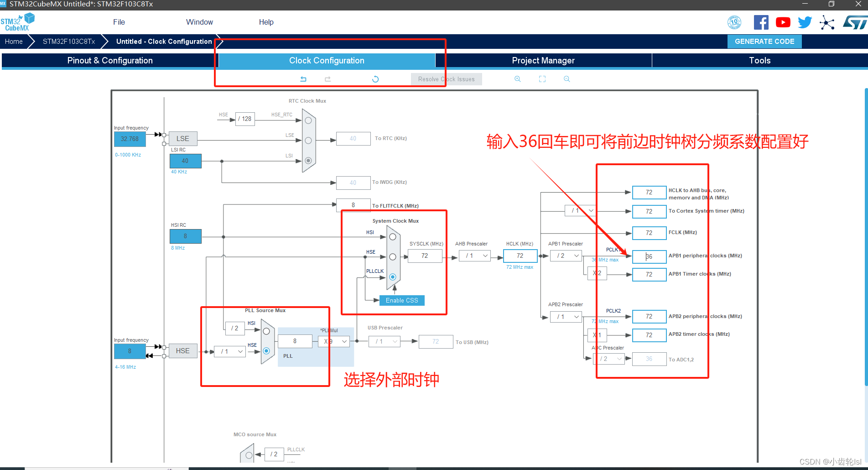Click the vertical scrollbar on right edge
Image resolution: width=868 pixels, height=470 pixels.
point(866,237)
